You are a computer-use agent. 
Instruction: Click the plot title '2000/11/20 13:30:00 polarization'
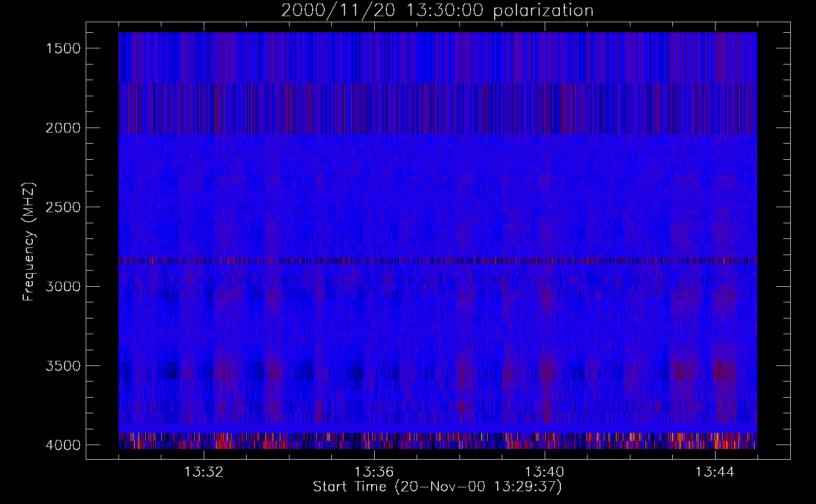(437, 11)
